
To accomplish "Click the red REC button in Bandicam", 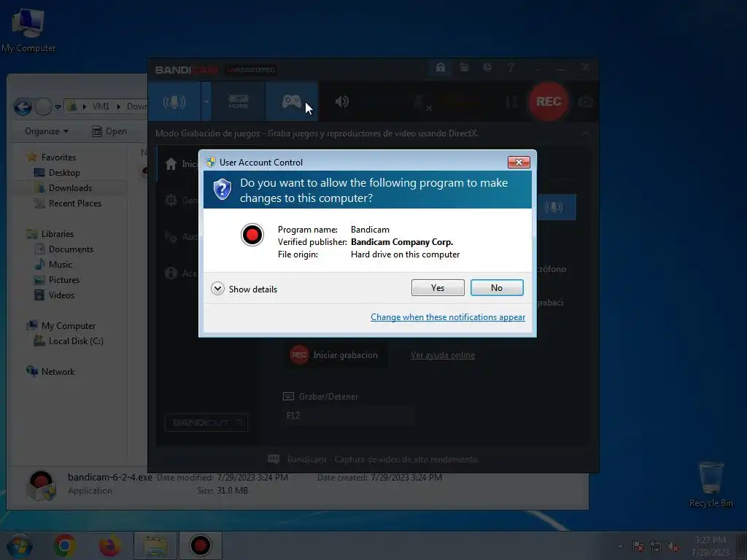I will [x=549, y=101].
